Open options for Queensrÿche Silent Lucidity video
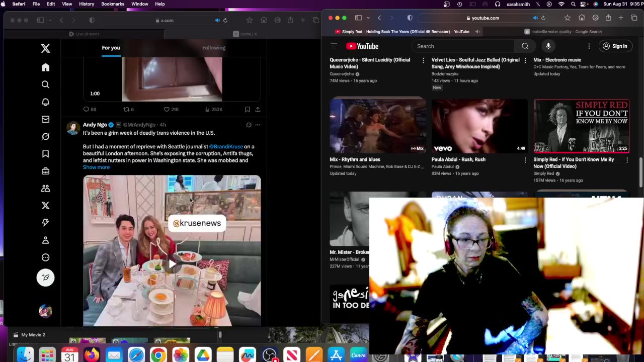This screenshot has width=644, height=362. [x=423, y=60]
